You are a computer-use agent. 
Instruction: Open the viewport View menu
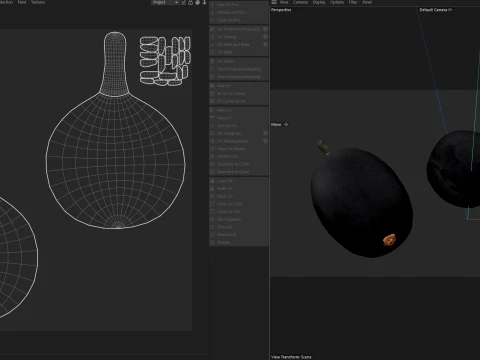coord(284,2)
